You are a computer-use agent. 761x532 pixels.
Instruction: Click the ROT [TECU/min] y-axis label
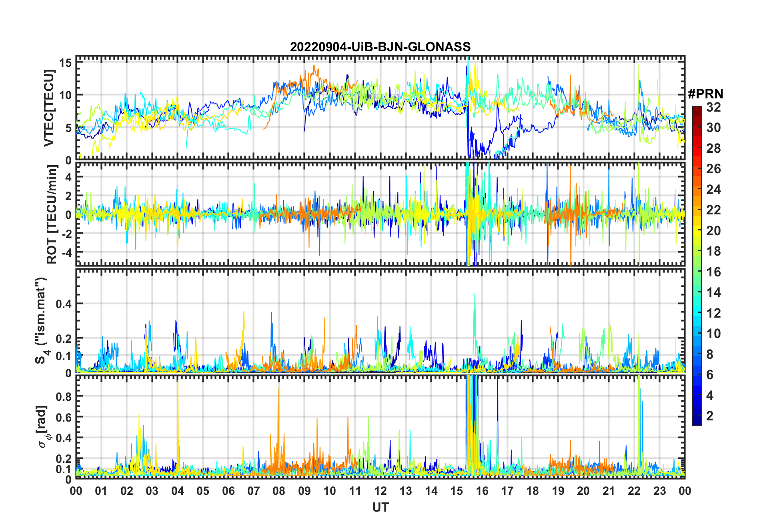click(x=52, y=214)
